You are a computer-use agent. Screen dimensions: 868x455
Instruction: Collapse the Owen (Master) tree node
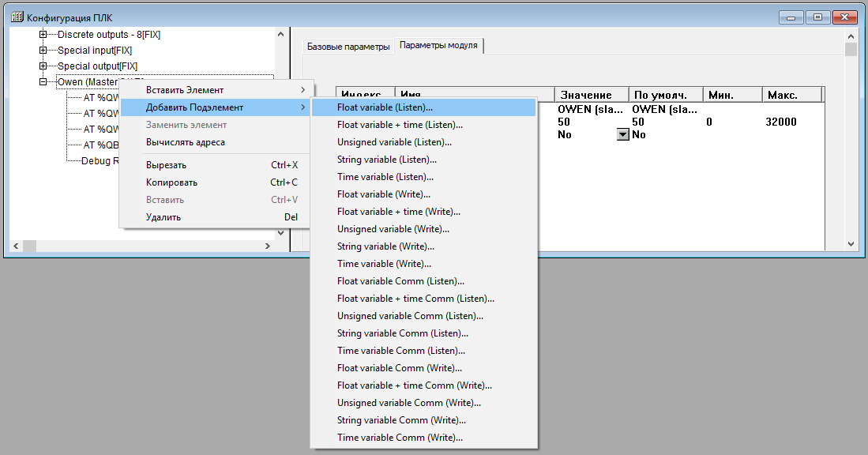click(43, 82)
